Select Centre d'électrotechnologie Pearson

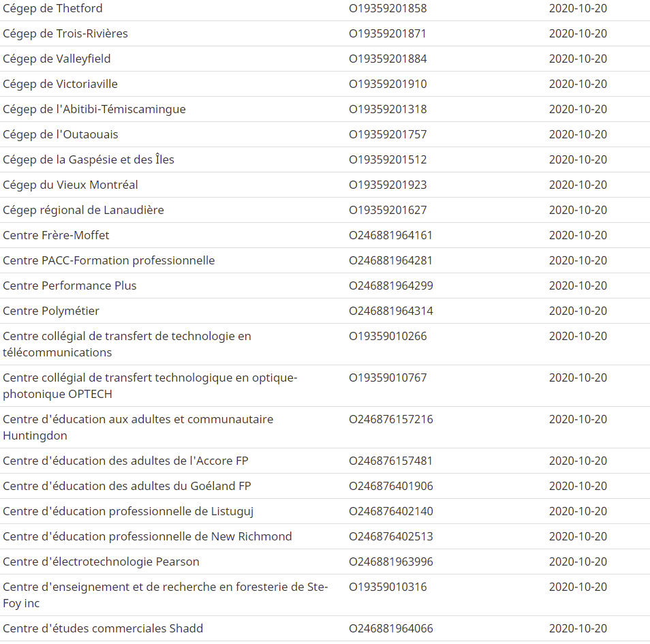(101, 562)
